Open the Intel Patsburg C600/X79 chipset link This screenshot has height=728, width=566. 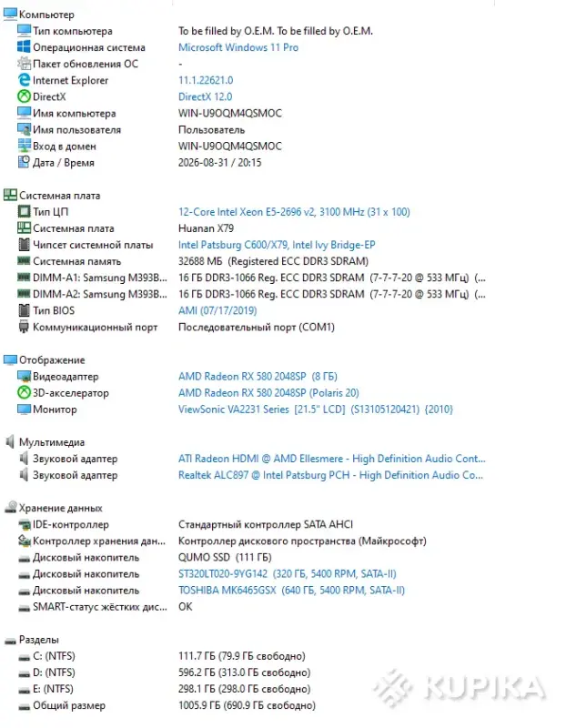277,245
